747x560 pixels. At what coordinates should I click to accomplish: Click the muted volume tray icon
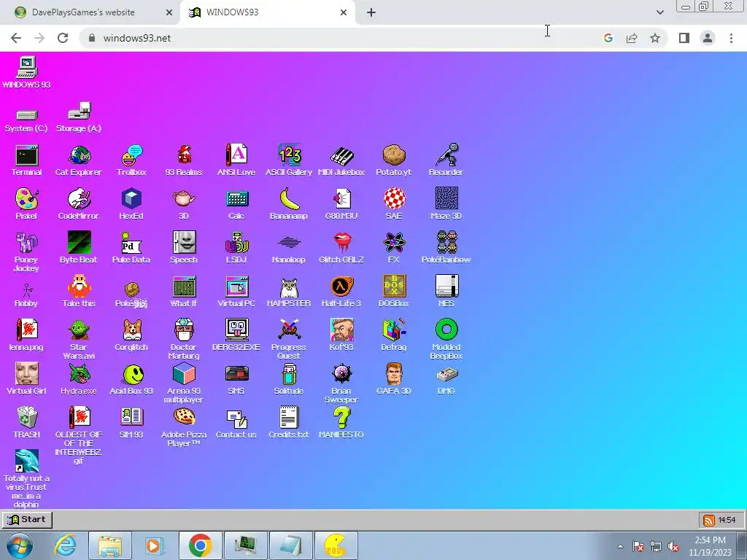pos(673,547)
